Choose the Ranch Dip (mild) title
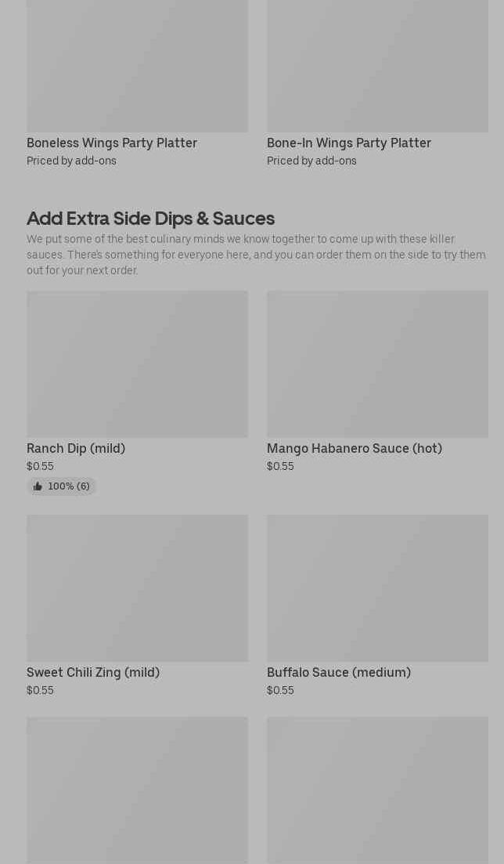This screenshot has width=504, height=864. pos(76,448)
